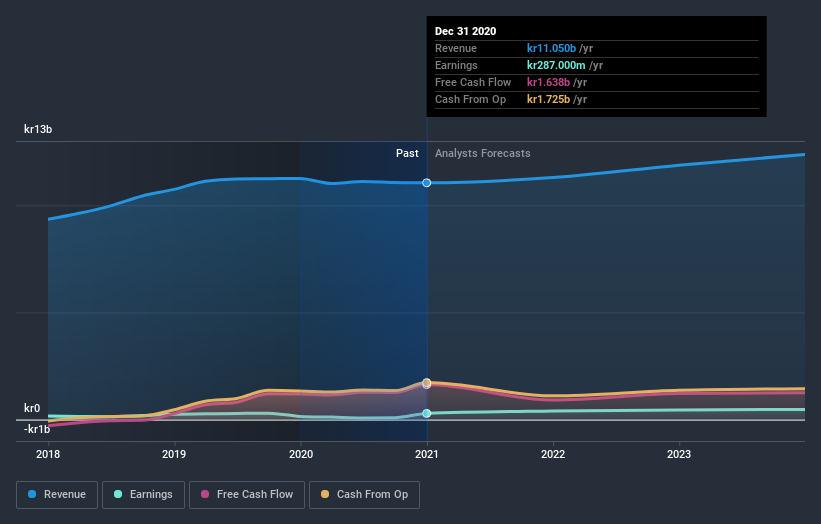Click the -kr1b y-axis label
This screenshot has height=524, width=821.
tap(37, 429)
